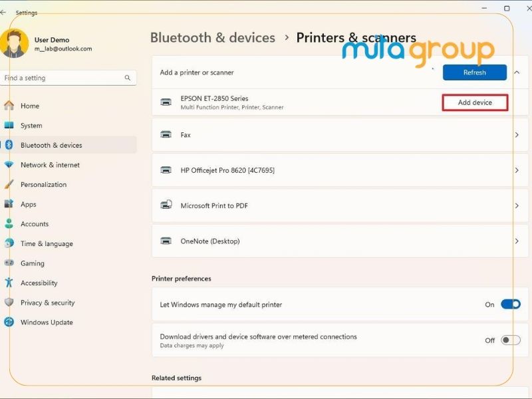Select the Gaming label in sidebar

tap(32, 263)
